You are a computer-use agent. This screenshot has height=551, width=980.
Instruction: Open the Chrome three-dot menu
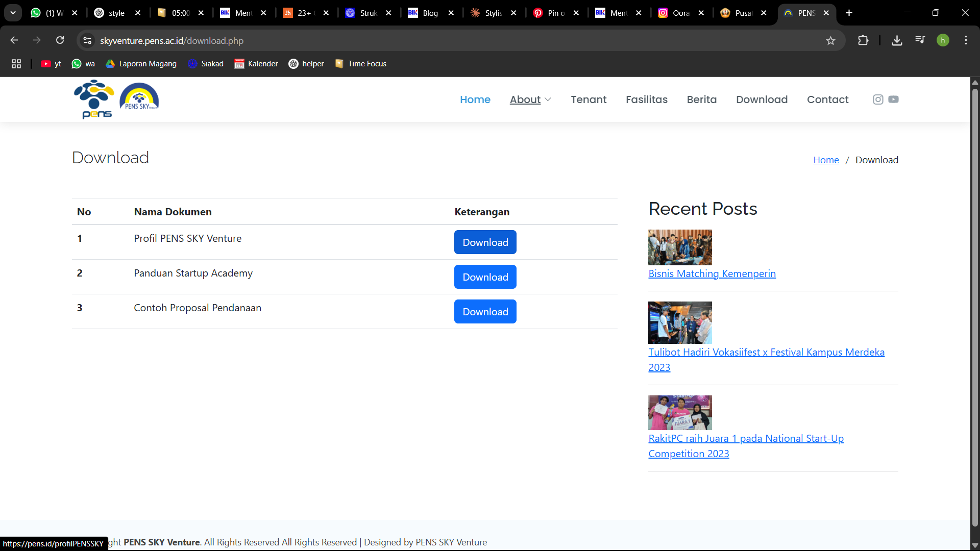966,40
